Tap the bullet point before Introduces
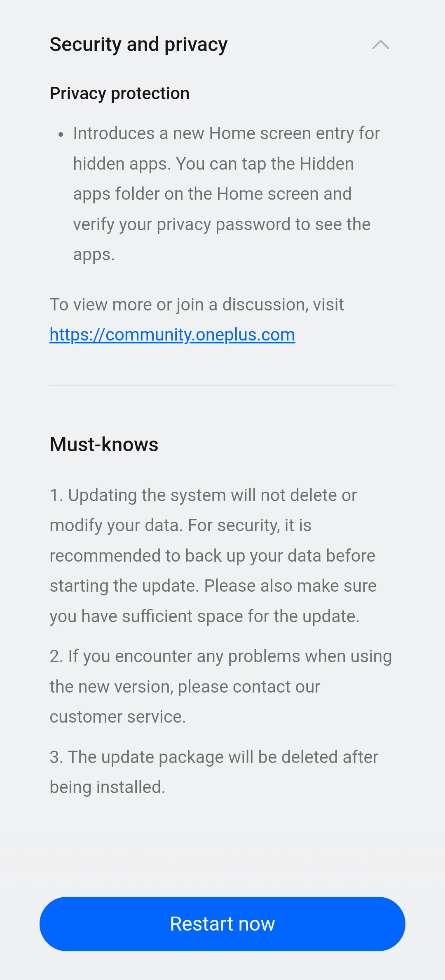The height and width of the screenshot is (980, 445). (61, 134)
